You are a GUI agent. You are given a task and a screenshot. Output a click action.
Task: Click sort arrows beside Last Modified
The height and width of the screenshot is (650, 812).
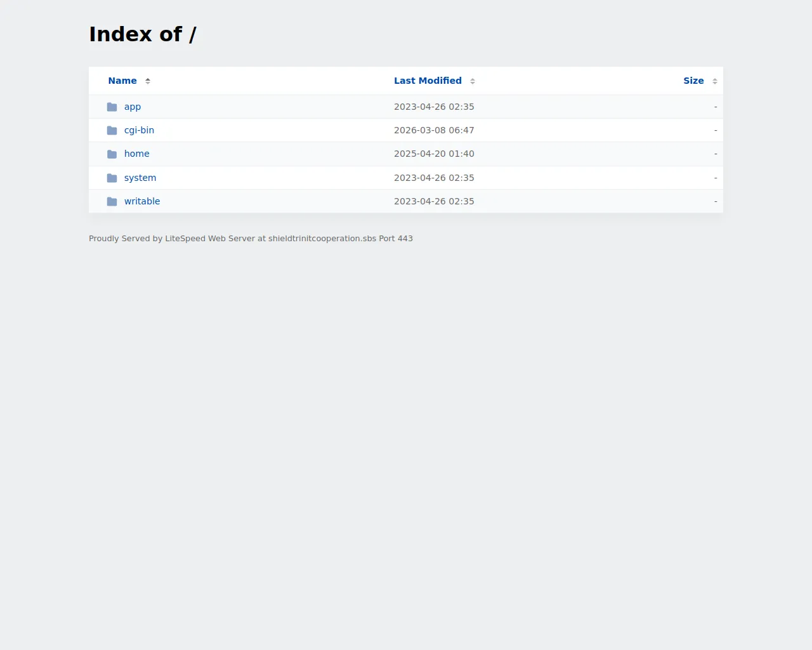pyautogui.click(x=473, y=81)
